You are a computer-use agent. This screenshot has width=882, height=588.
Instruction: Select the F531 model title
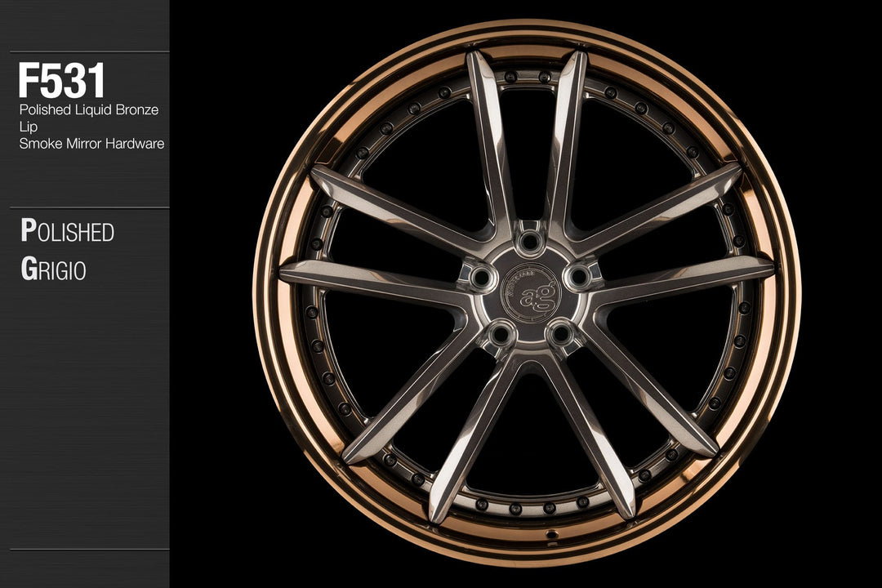click(x=62, y=82)
